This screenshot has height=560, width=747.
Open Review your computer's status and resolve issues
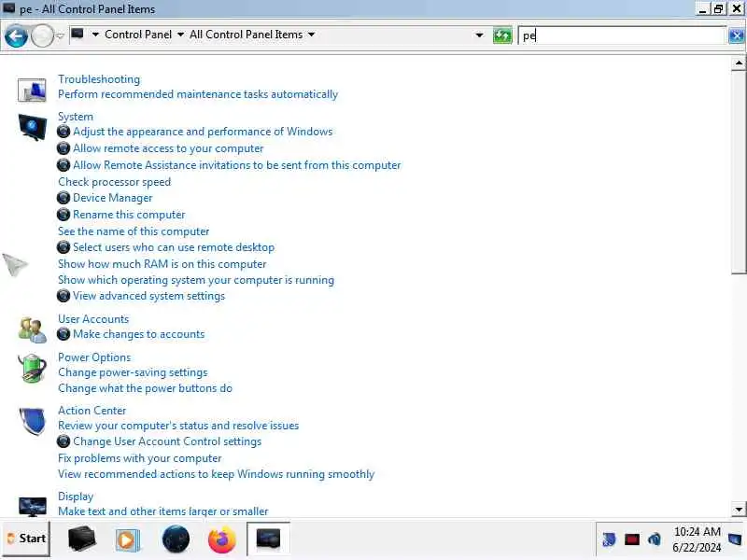178,426
